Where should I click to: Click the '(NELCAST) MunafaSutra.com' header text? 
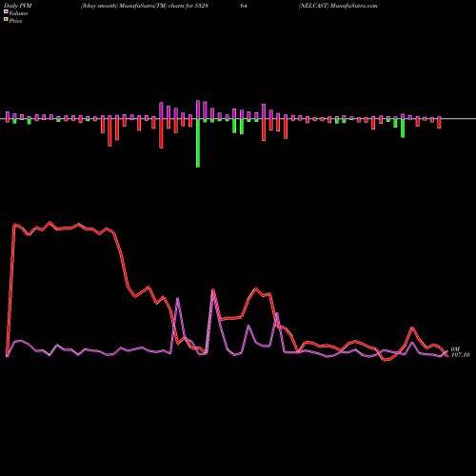click(338, 6)
